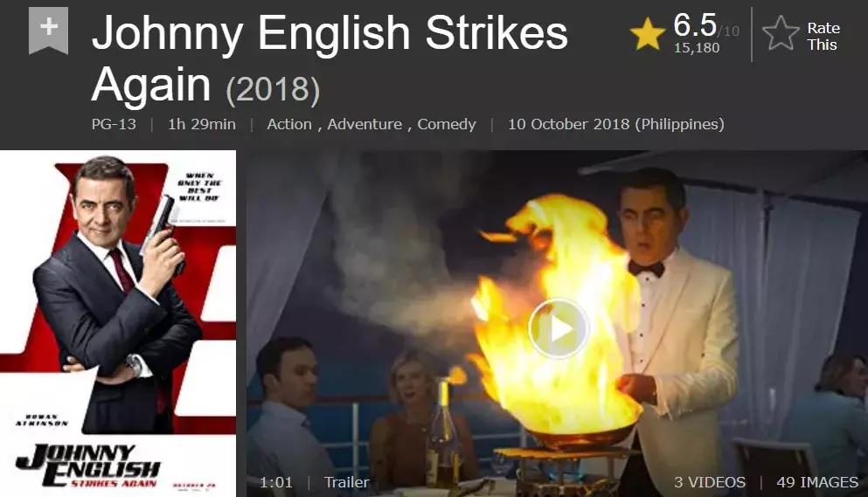The height and width of the screenshot is (497, 868).
Task: Open the Adventure genre link
Action: [365, 124]
